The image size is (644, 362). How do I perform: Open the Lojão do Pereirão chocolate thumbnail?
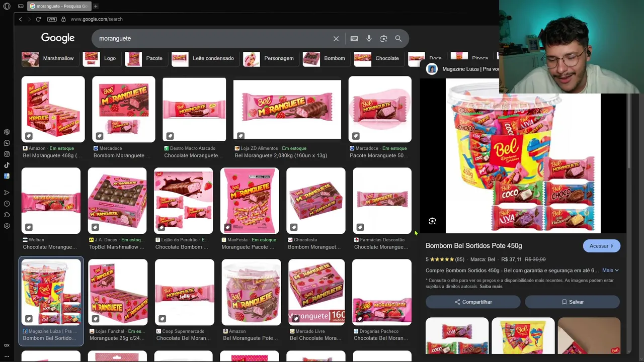click(184, 201)
